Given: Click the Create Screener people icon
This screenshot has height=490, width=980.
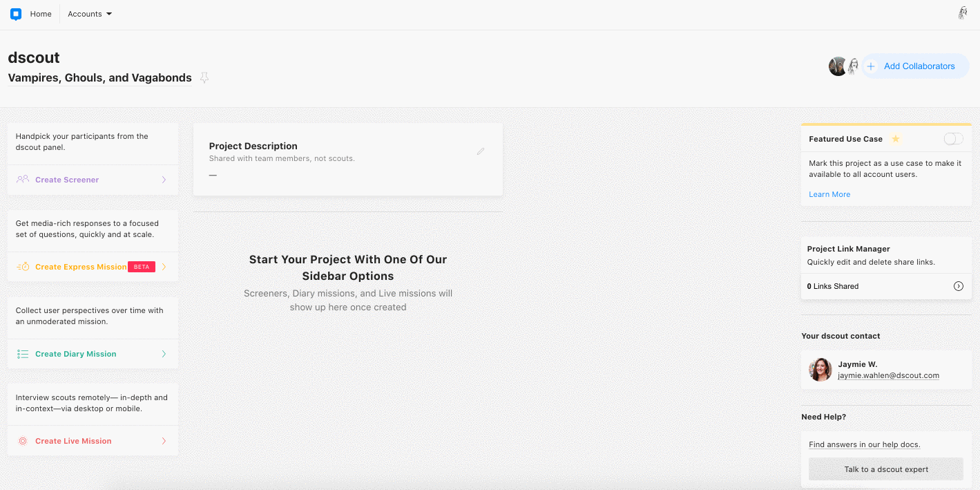Looking at the screenshot, I should click(23, 180).
